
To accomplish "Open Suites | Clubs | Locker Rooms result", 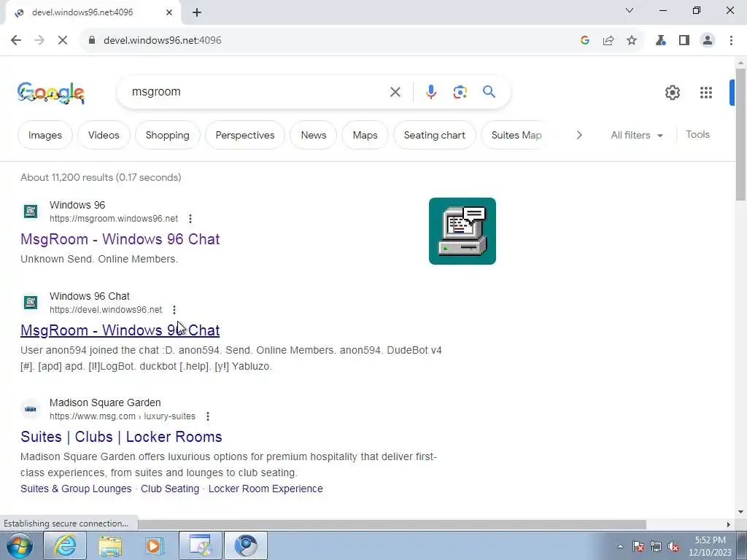I will click(x=122, y=437).
